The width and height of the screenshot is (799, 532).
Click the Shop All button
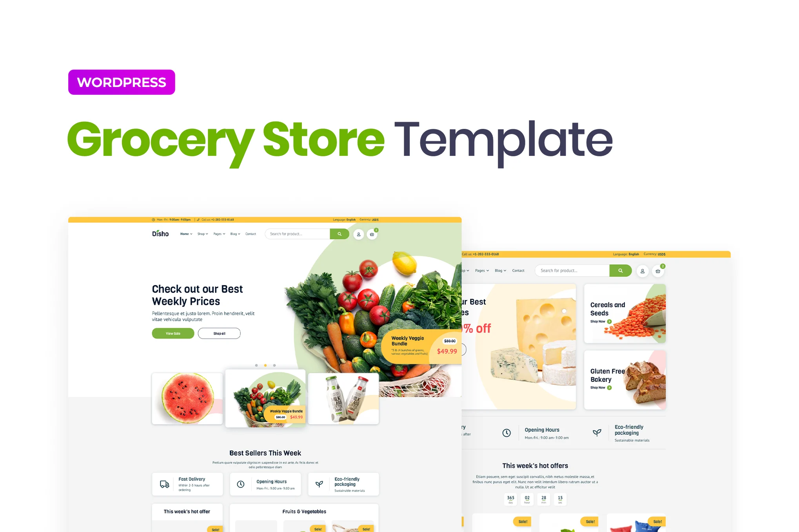(219, 334)
